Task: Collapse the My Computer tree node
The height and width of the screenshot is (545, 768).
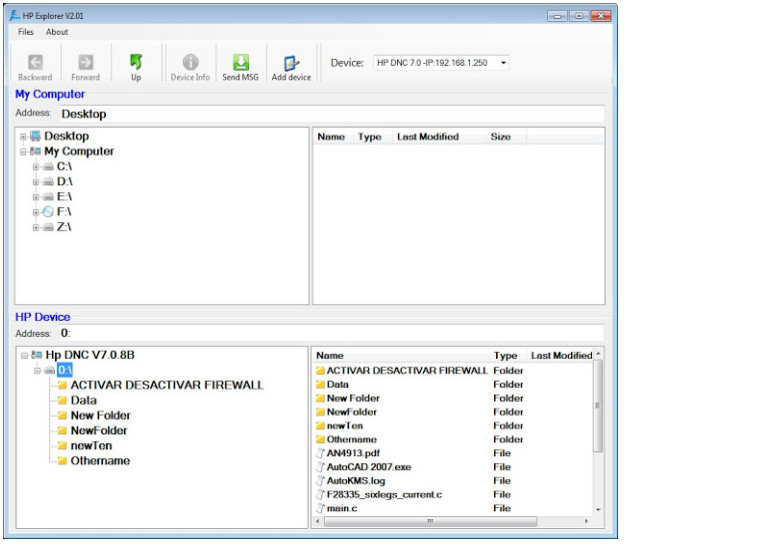Action: pyautogui.click(x=23, y=152)
